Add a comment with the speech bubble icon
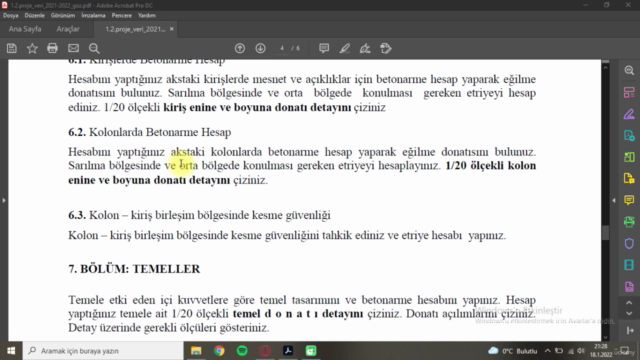Image resolution: width=640 pixels, height=360 pixels. click(324, 48)
